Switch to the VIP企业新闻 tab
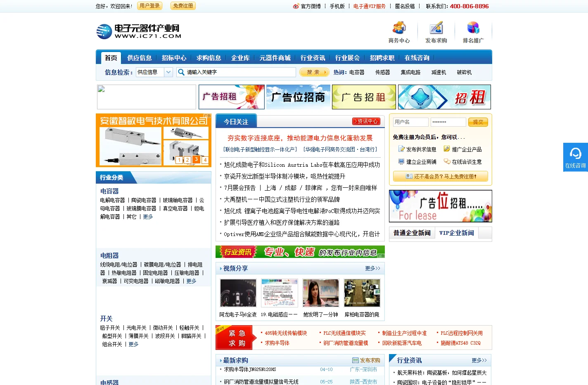This screenshot has height=385, width=588. click(x=457, y=233)
